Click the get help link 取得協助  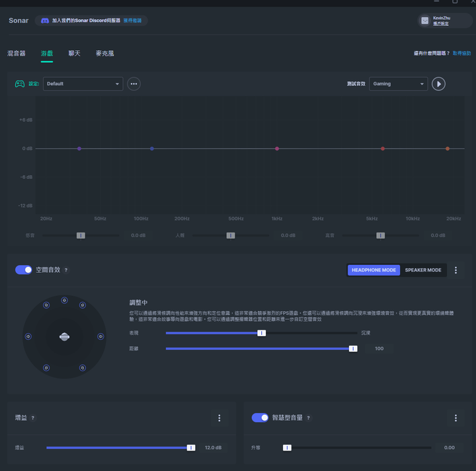461,54
